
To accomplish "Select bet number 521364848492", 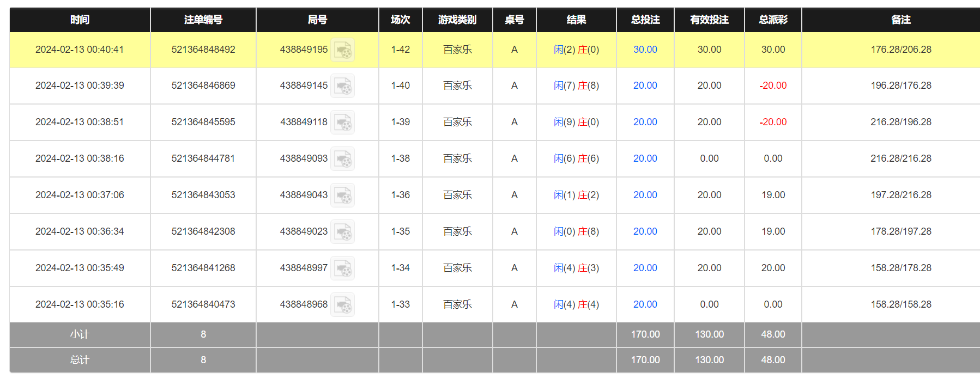I will point(203,50).
